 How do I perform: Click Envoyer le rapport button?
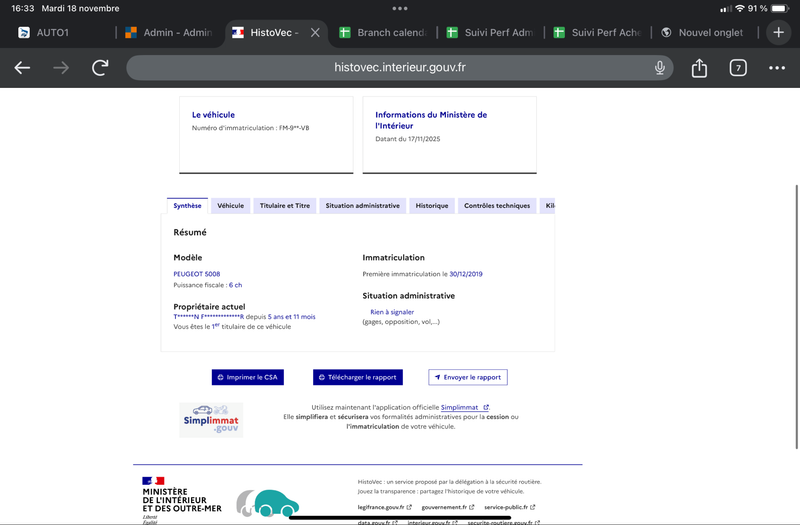468,377
